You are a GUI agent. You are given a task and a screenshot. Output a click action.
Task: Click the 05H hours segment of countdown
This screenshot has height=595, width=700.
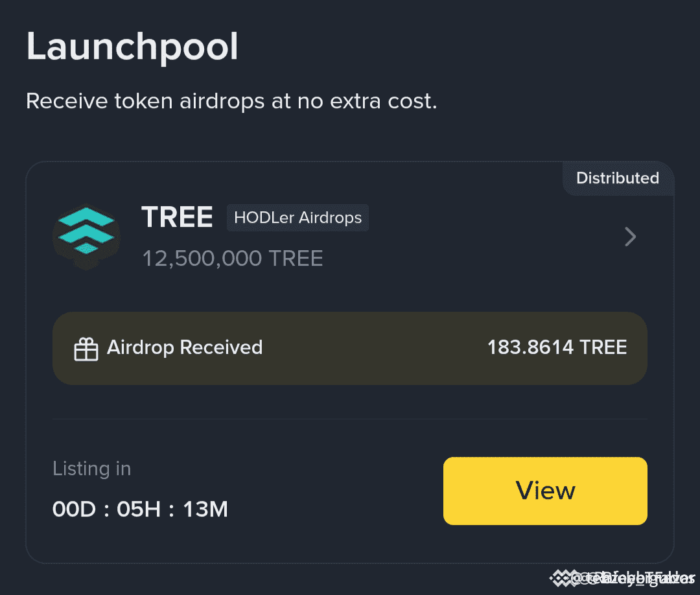pos(139,509)
